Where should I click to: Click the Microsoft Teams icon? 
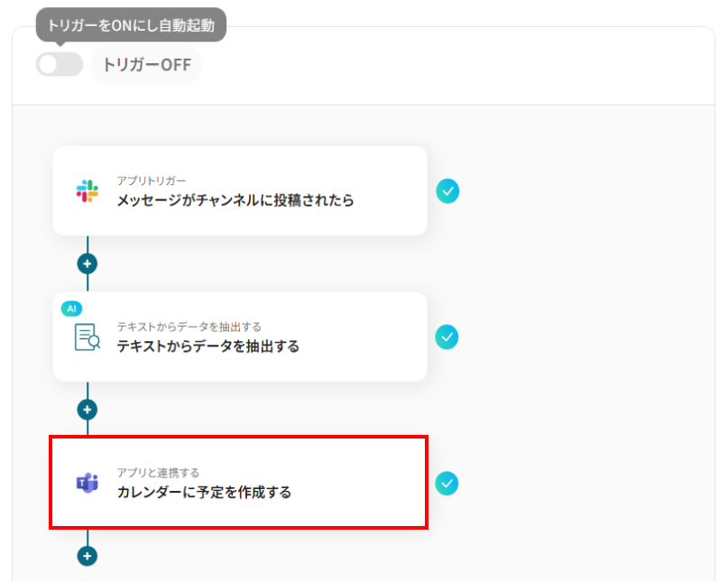click(88, 483)
